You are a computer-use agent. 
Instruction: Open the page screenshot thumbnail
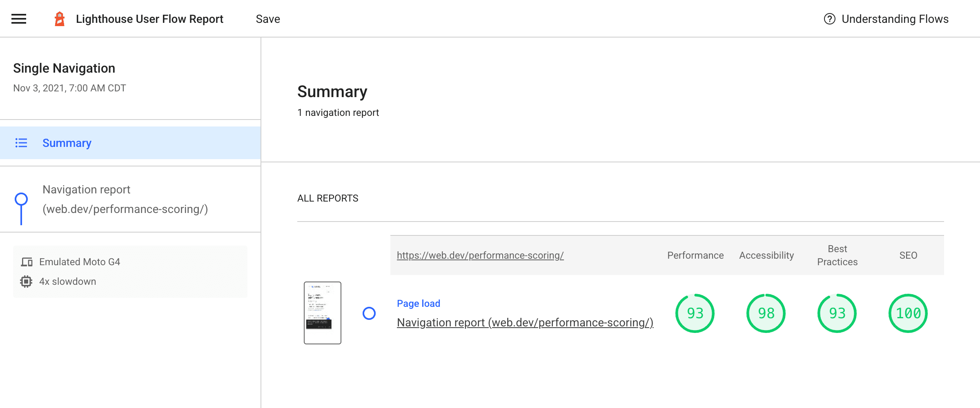point(322,313)
